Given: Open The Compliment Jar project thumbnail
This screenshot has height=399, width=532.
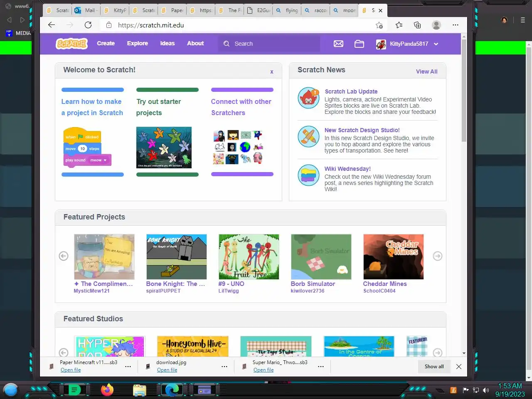Looking at the screenshot, I should coord(104,257).
